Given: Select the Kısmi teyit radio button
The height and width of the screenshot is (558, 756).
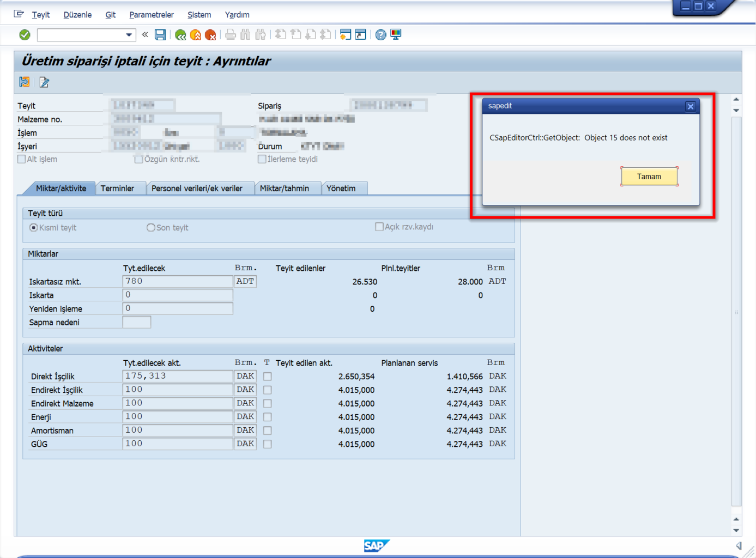Looking at the screenshot, I should 34,228.
